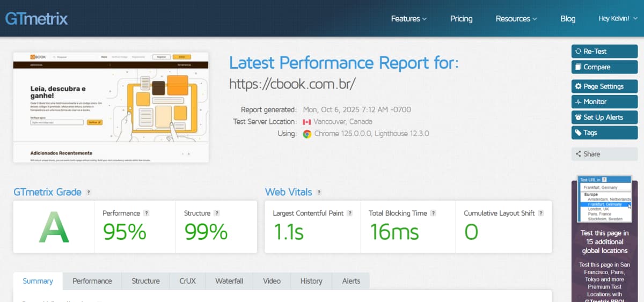Image resolution: width=644 pixels, height=302 pixels.
Task: Click the Vancouver, Canada location text
Action: (x=343, y=122)
